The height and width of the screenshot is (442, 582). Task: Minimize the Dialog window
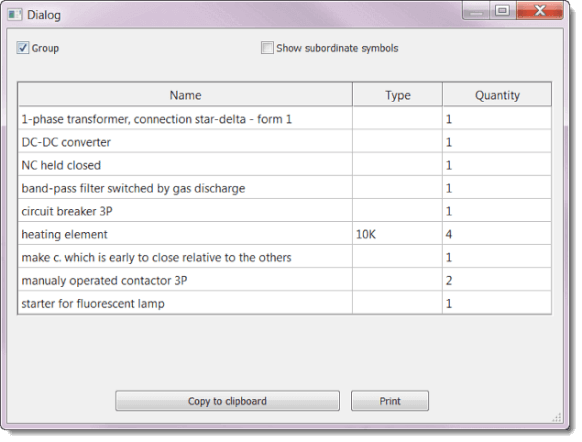coord(476,11)
